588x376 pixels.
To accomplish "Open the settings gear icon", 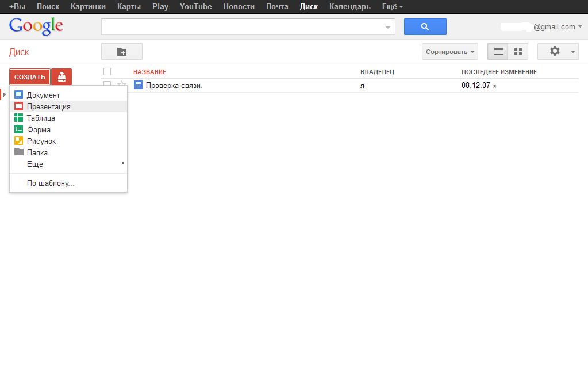I will tap(555, 51).
